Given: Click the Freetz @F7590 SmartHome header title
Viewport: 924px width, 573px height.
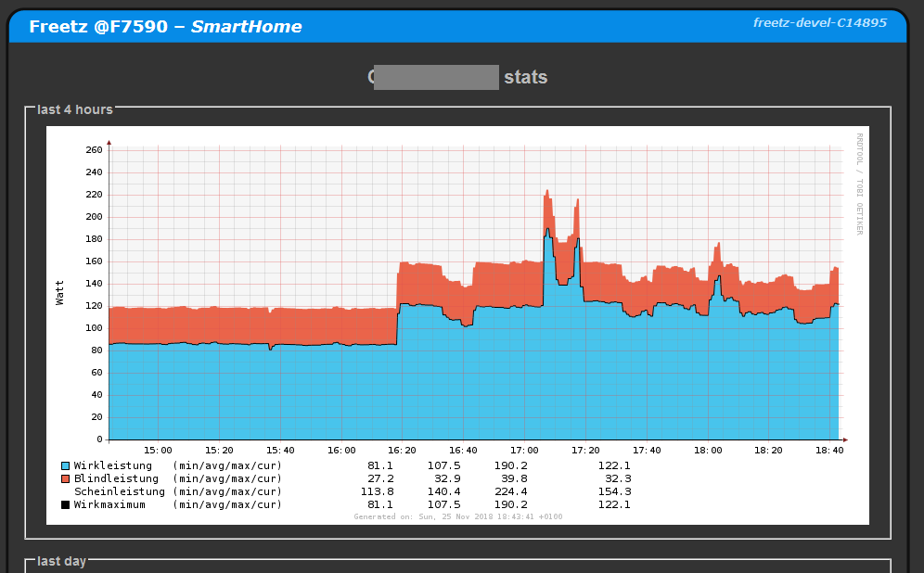Looking at the screenshot, I should click(165, 27).
